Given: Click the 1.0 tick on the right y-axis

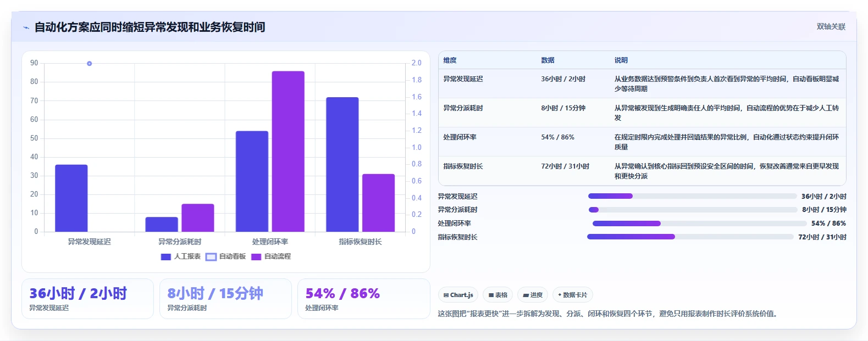Looking at the screenshot, I should [417, 147].
